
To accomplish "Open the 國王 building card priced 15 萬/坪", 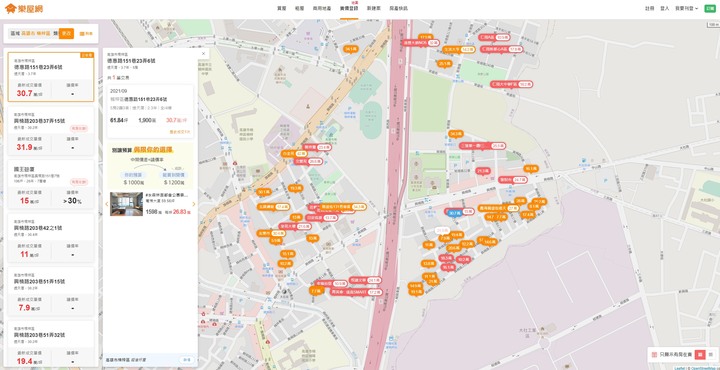I will coord(51,184).
